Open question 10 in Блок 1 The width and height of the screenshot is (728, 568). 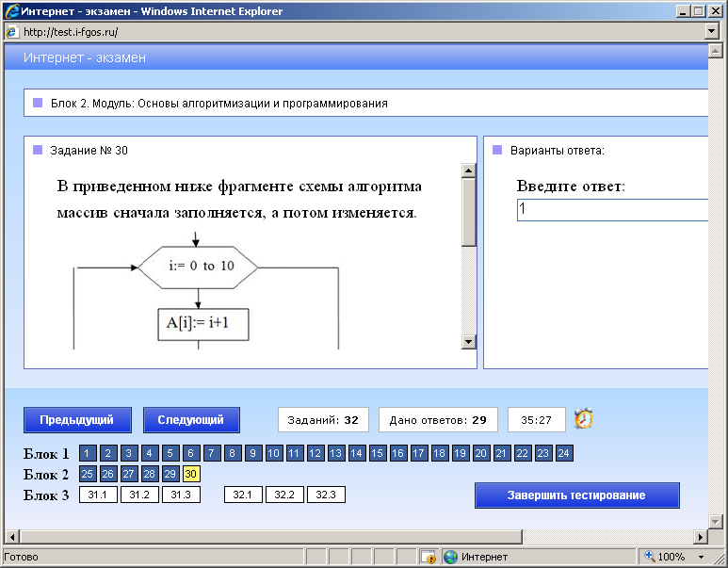point(274,453)
